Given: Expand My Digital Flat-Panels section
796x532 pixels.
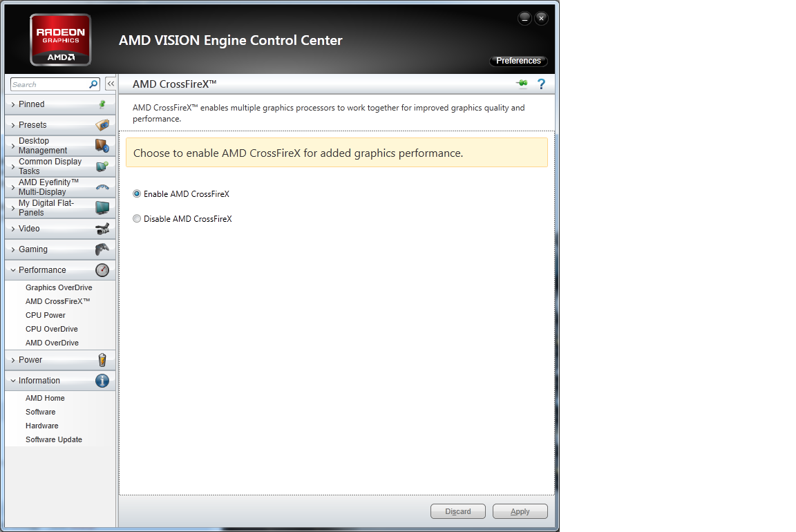Looking at the screenshot, I should tap(60, 208).
